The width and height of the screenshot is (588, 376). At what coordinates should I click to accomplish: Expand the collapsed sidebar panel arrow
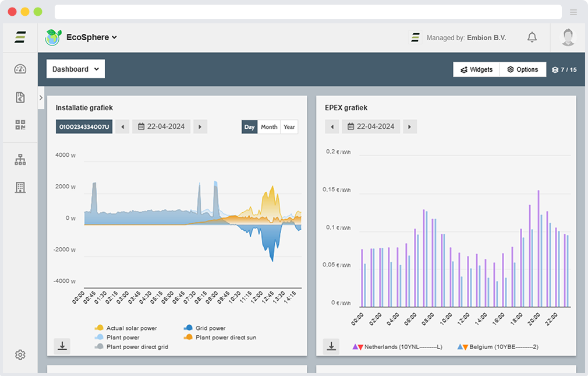(x=41, y=98)
